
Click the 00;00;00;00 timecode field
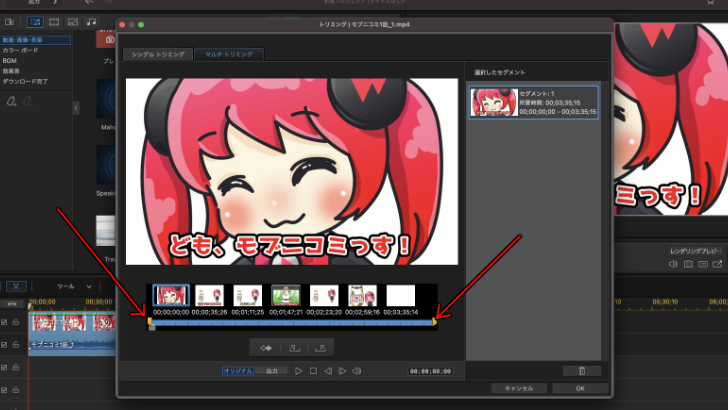coord(430,371)
